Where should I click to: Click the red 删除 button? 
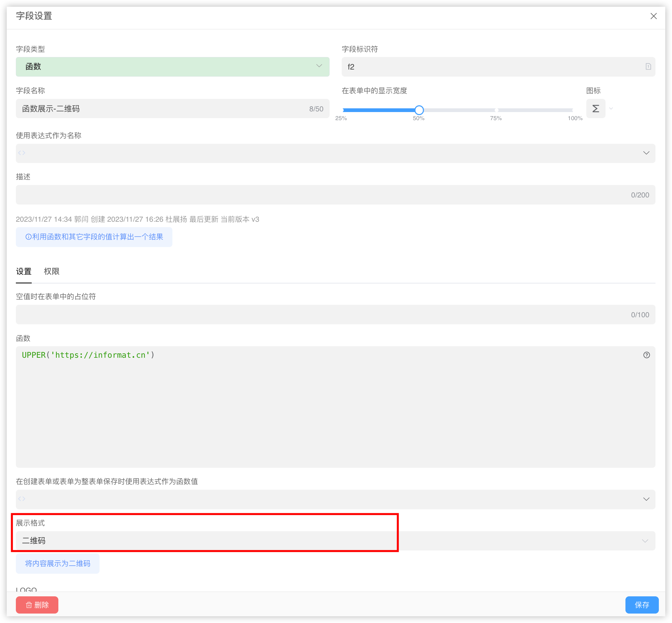tap(37, 605)
